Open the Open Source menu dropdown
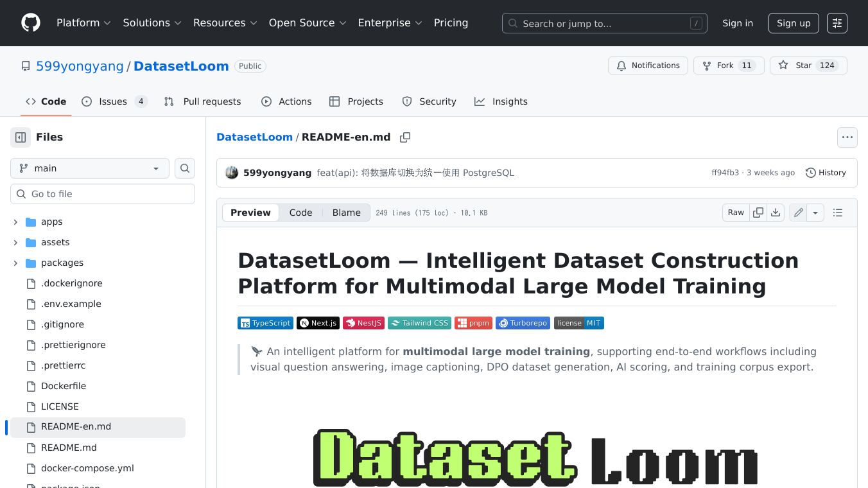The width and height of the screenshot is (868, 488). click(308, 23)
